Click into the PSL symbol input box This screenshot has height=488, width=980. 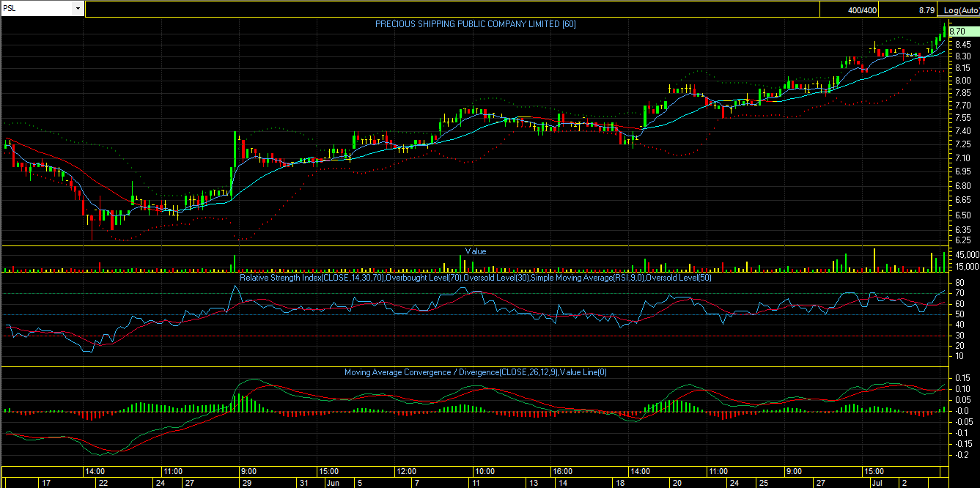[37, 9]
